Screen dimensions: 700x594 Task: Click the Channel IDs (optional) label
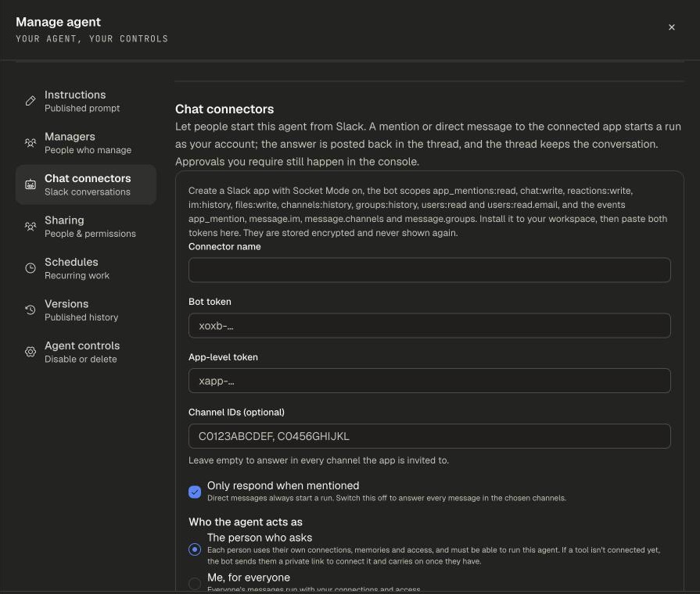pos(237,413)
